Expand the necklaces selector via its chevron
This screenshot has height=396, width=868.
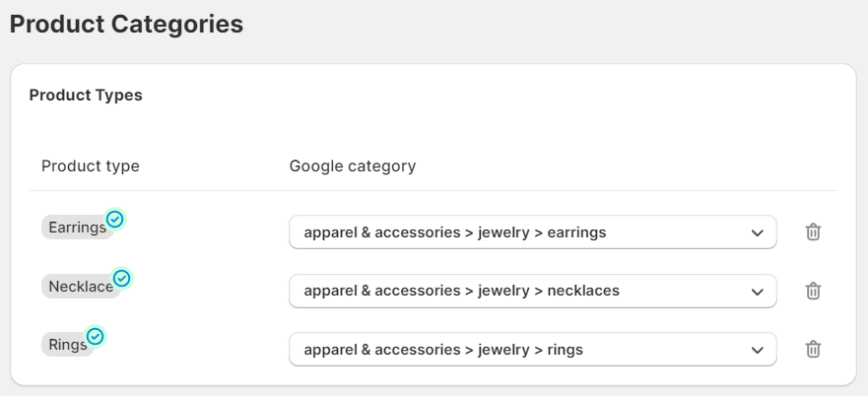coord(758,292)
